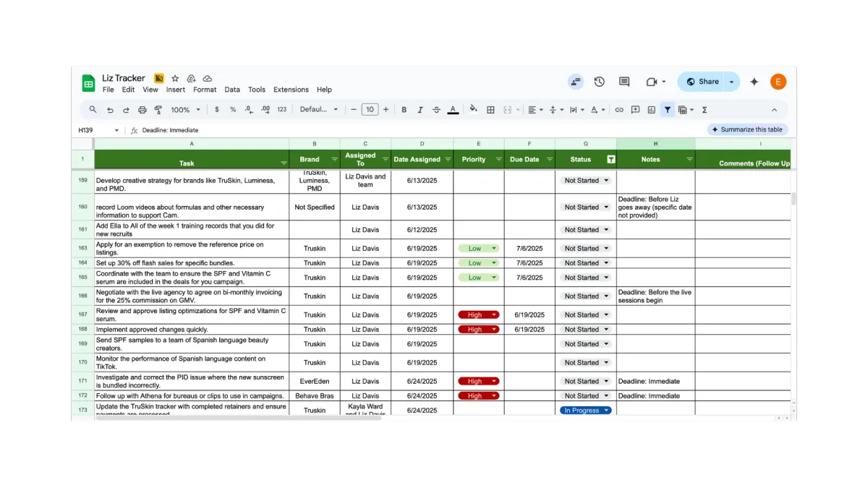Image resolution: width=868 pixels, height=488 pixels.
Task: Open the functions sigma menu
Action: pyautogui.click(x=705, y=110)
